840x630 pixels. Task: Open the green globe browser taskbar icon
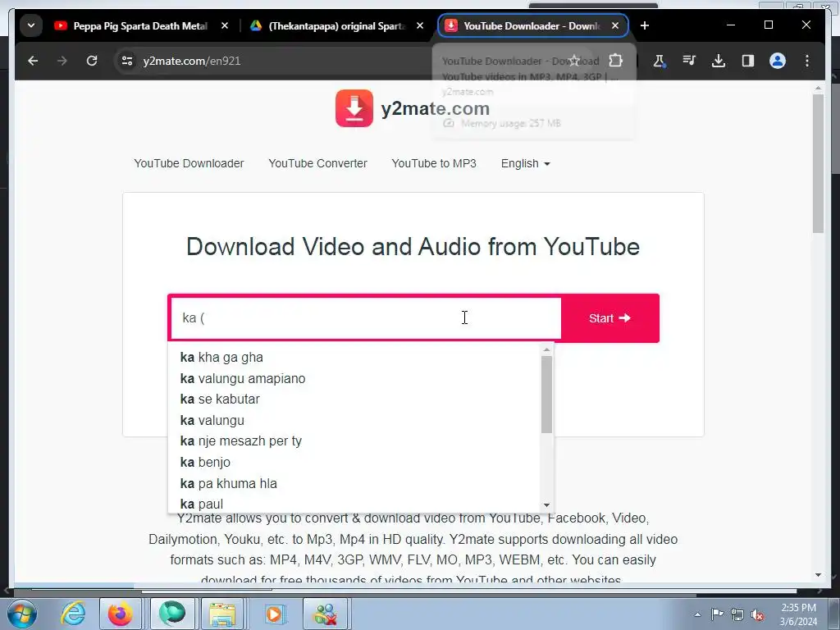tap(171, 614)
